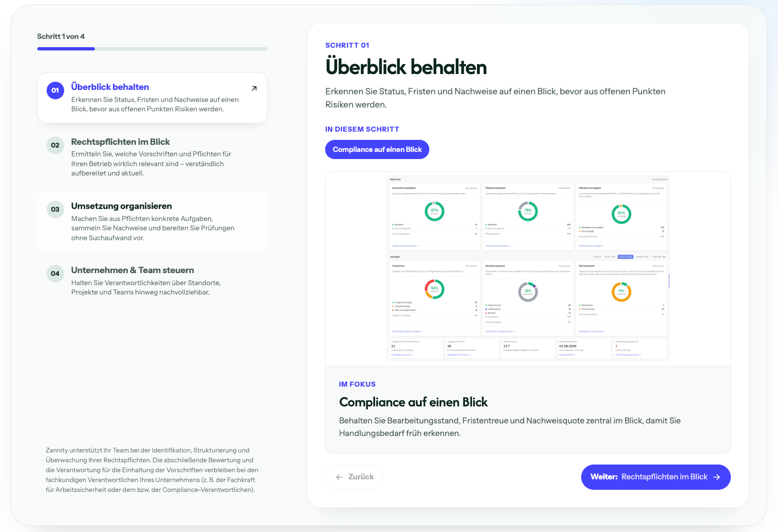Open the Rechtspflichten im Blick step

click(x=152, y=157)
